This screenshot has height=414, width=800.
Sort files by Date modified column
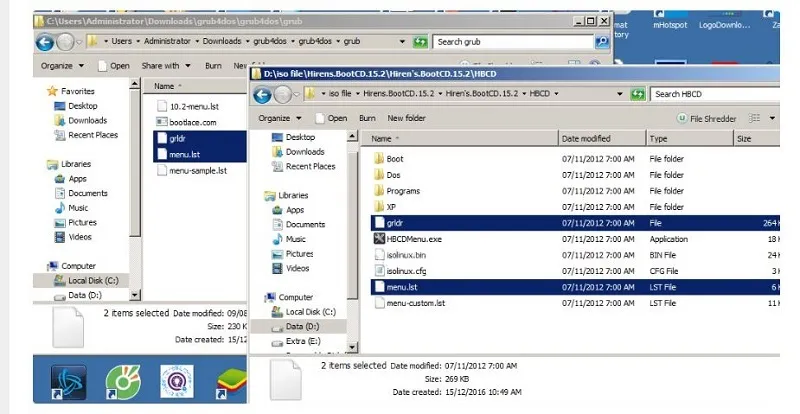[586, 139]
